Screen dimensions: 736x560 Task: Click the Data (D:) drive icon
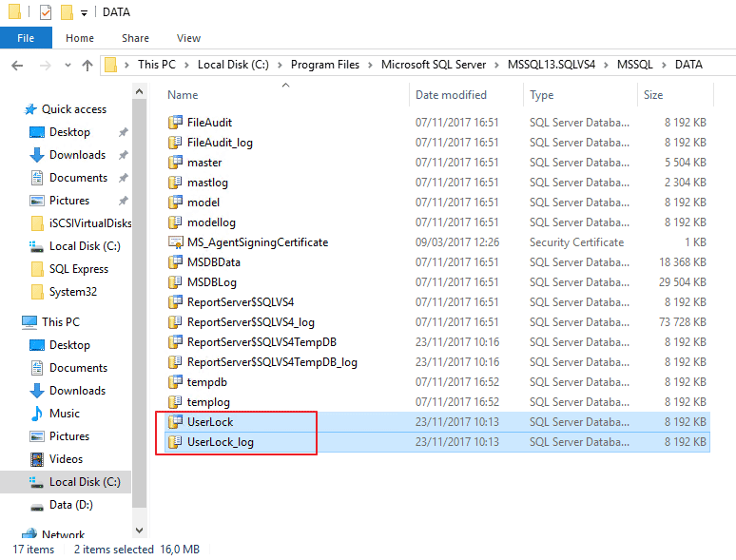pos(37,506)
